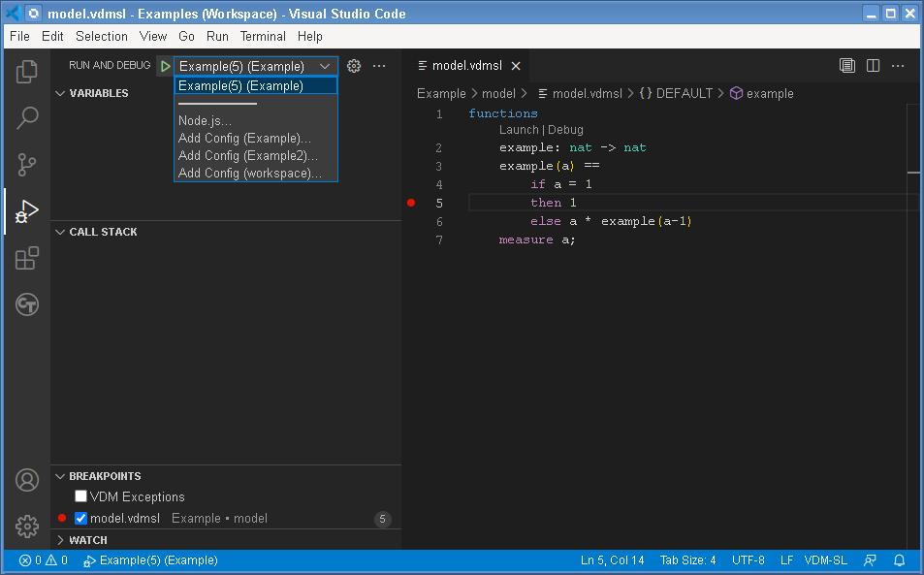Toggle the VDM Exceptions breakpoint checkbox

(x=80, y=495)
